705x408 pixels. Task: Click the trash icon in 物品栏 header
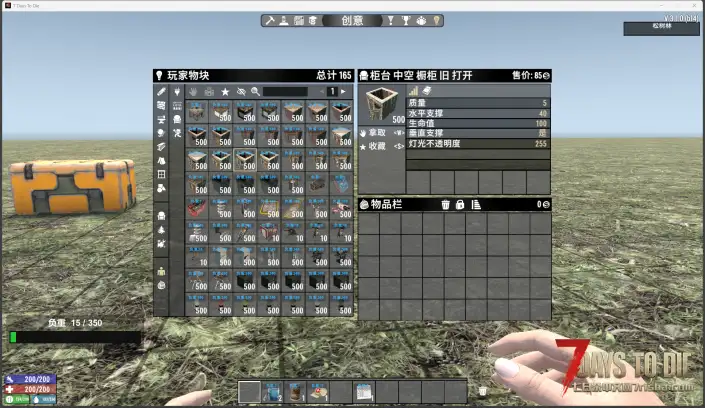click(x=446, y=205)
